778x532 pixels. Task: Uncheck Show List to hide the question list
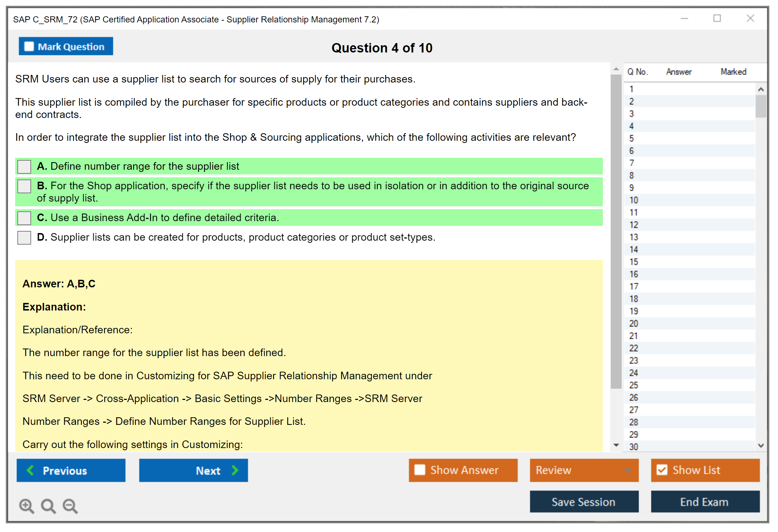pyautogui.click(x=662, y=470)
